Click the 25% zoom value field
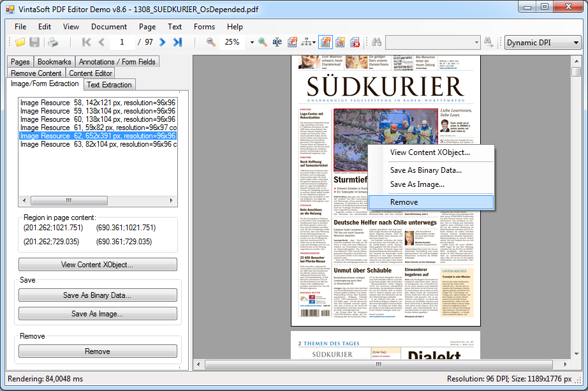This screenshot has height=391, width=588. (x=233, y=42)
